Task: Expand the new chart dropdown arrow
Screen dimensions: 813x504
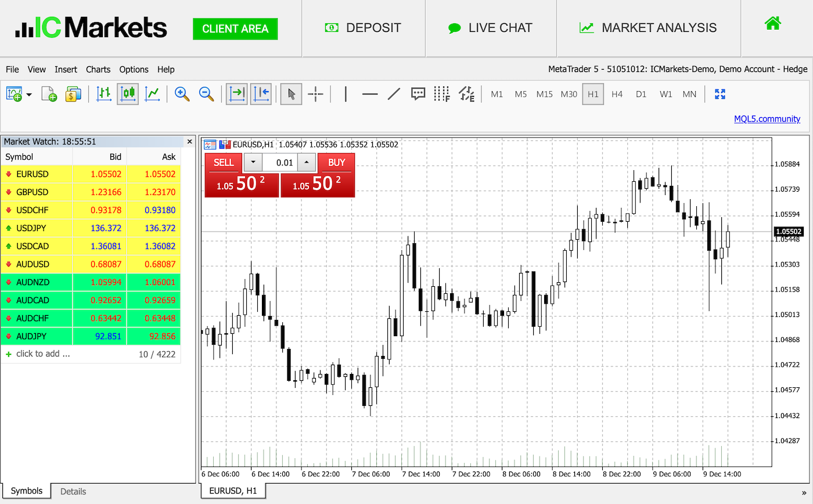Action: [28, 95]
